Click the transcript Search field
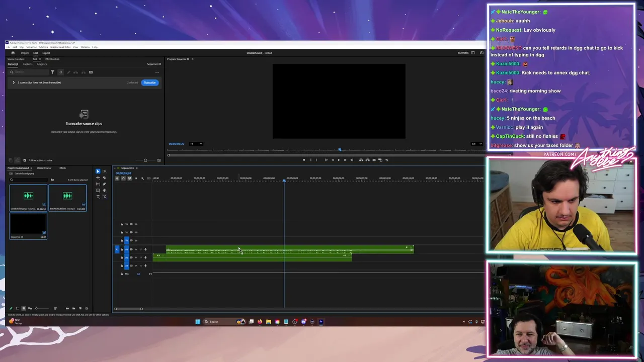The height and width of the screenshot is (362, 644). coord(29,72)
